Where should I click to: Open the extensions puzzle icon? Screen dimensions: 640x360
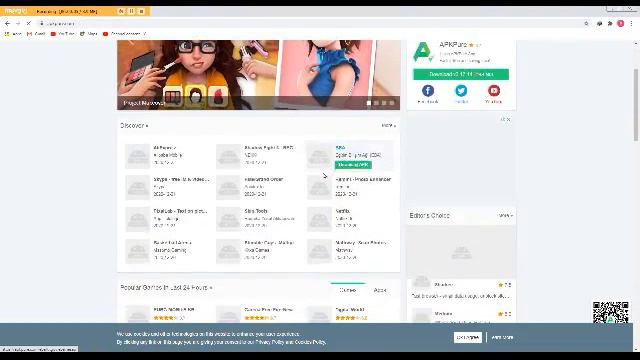coord(610,24)
